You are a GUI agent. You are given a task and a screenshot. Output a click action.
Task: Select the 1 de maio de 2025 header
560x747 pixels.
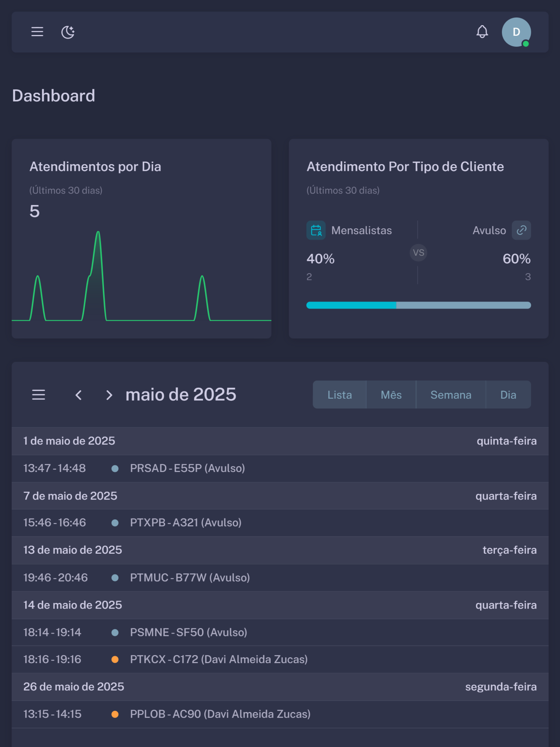[280, 441]
